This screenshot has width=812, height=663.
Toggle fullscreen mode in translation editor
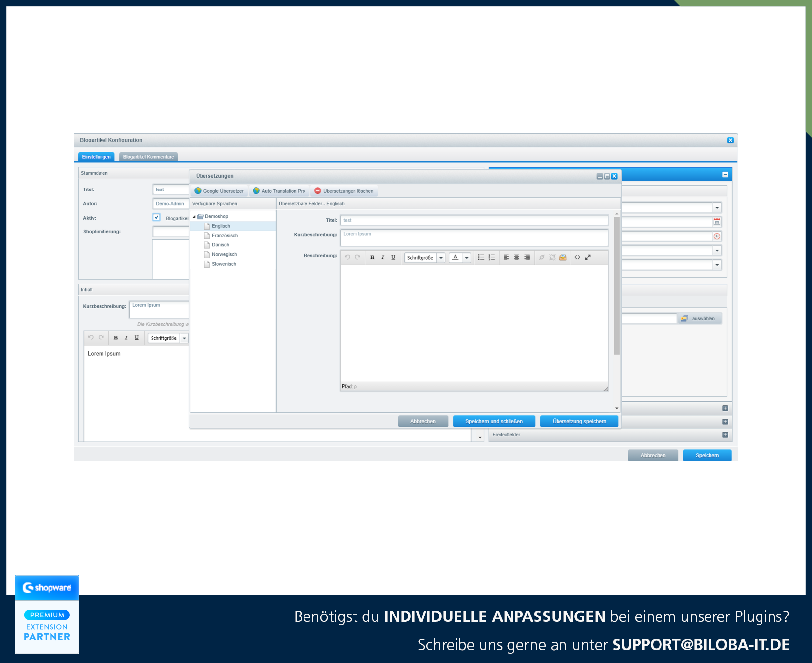point(588,257)
